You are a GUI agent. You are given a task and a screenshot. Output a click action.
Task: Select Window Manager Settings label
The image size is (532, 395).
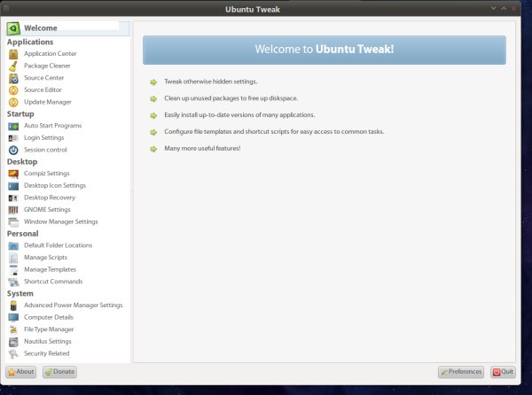[x=60, y=221]
